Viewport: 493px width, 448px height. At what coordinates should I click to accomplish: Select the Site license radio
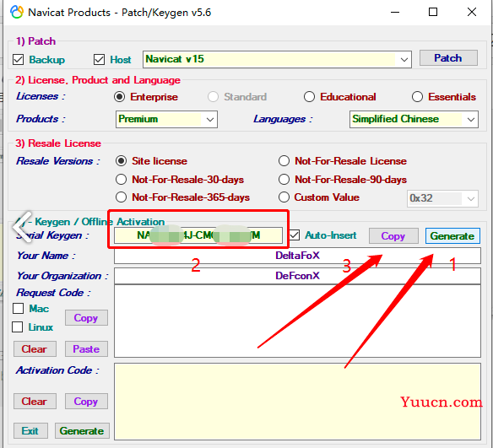tap(121, 161)
